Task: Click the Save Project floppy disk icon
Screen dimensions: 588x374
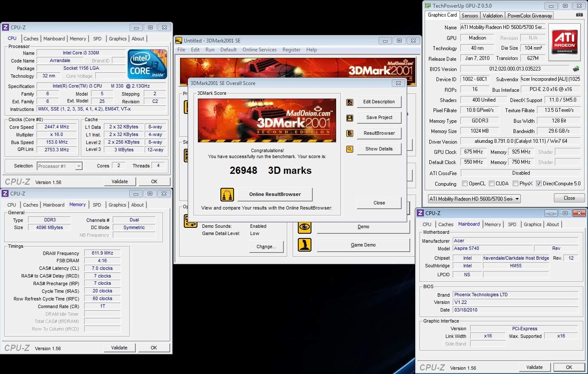Action: (x=350, y=118)
